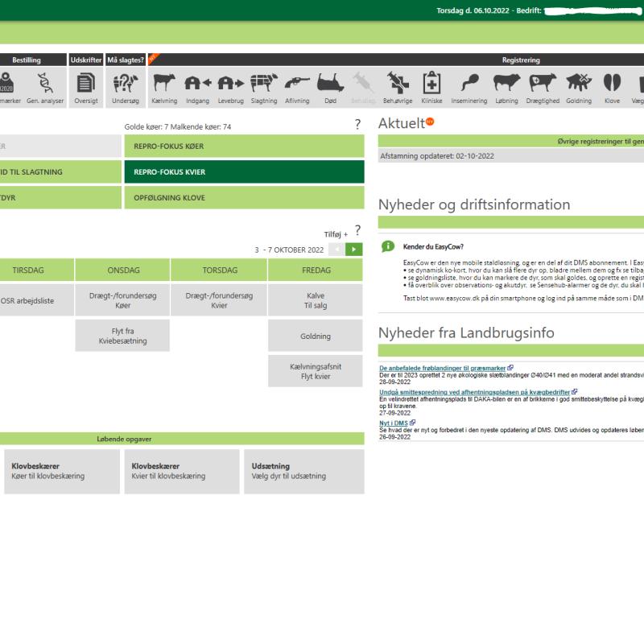The height and width of the screenshot is (644, 644).
Task: Open link Undgå smittespredning ved afhentningspladsen
Action: [x=474, y=392]
